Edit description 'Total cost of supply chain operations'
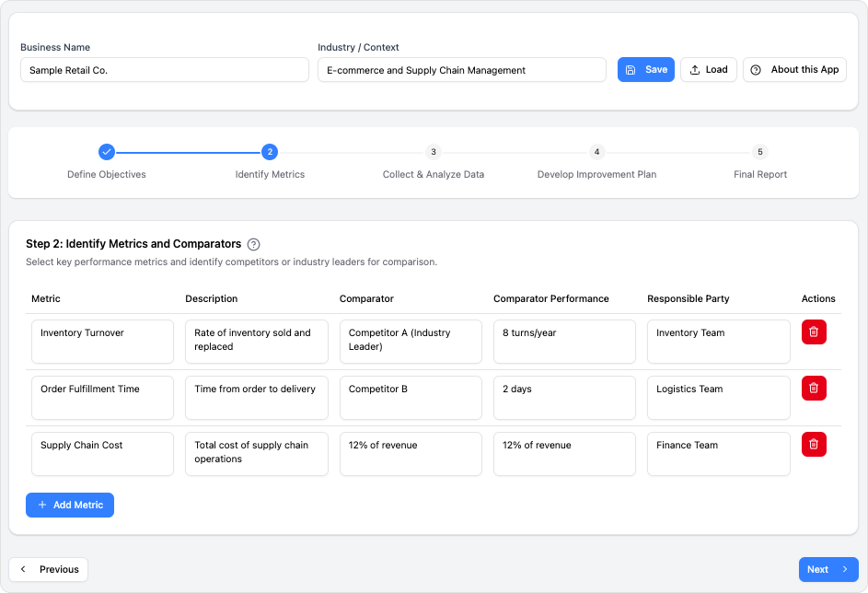Viewport: 868px width, 593px height. coord(256,454)
